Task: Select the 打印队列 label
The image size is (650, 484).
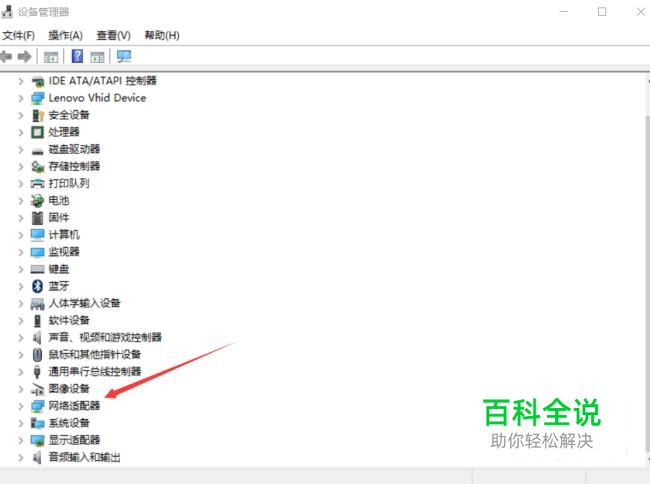Action: 69,183
